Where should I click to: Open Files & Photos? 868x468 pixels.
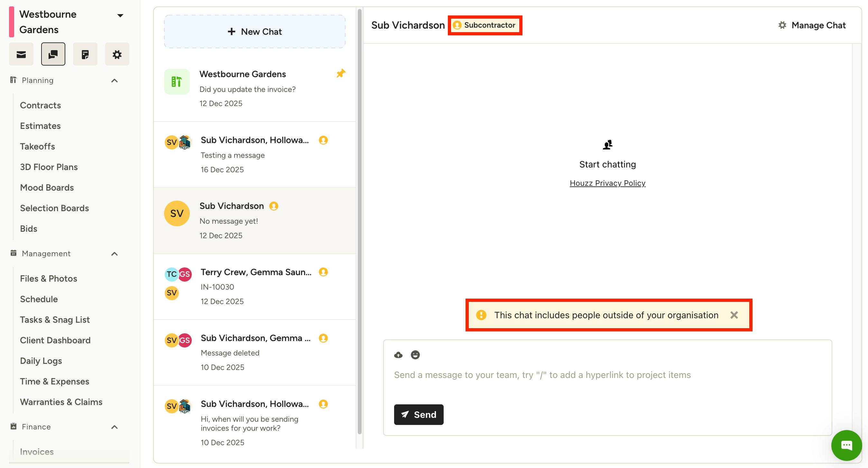point(49,278)
